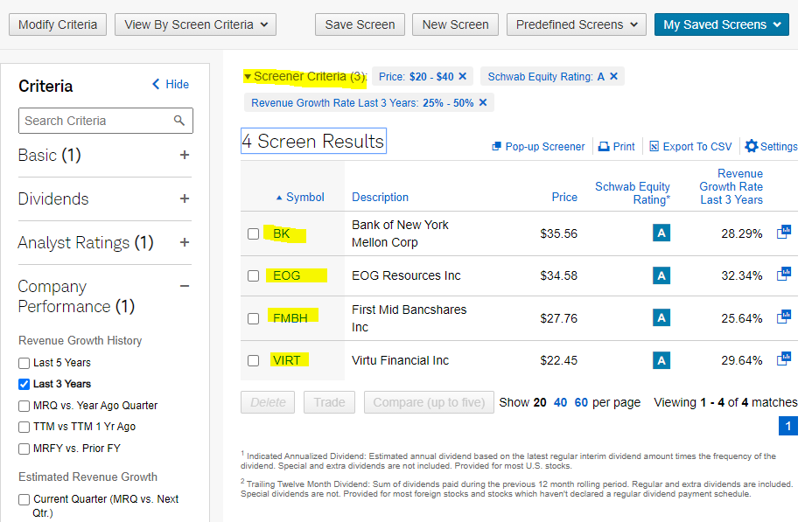Select the checkbox for EOG
This screenshot has height=522, width=812.
coord(253,275)
